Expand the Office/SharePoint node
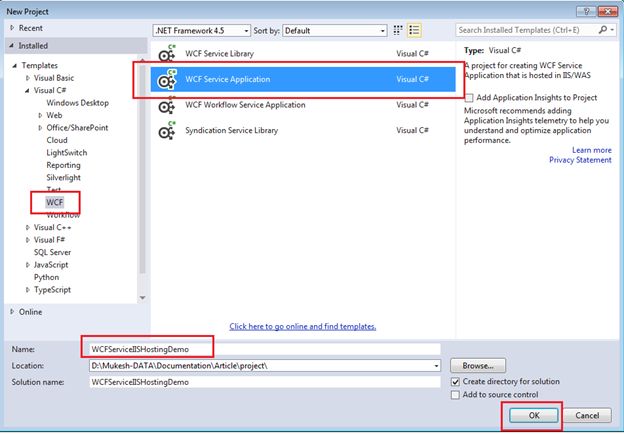The image size is (624, 434). 40,128
